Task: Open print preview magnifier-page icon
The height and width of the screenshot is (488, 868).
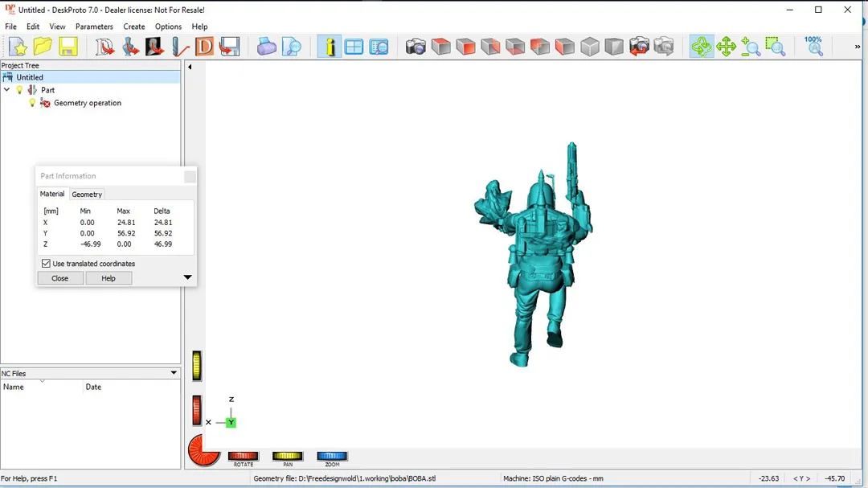Action: click(291, 47)
